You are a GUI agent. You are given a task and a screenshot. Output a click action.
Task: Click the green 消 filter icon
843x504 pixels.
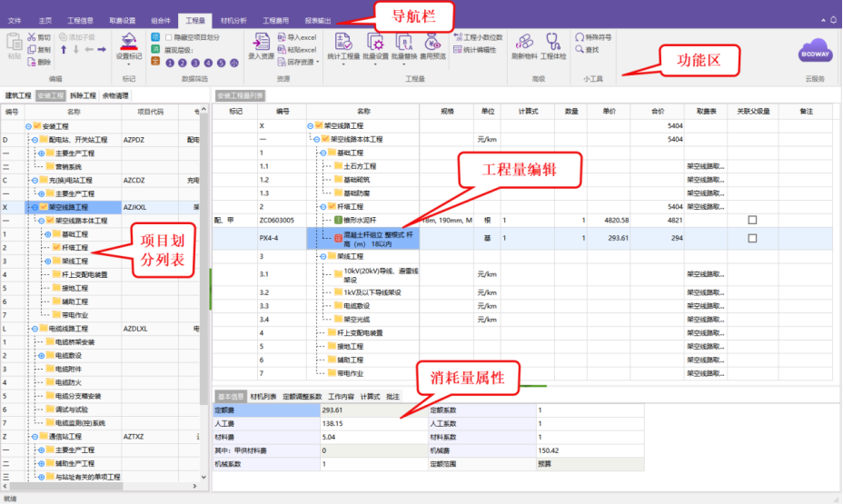point(155,49)
